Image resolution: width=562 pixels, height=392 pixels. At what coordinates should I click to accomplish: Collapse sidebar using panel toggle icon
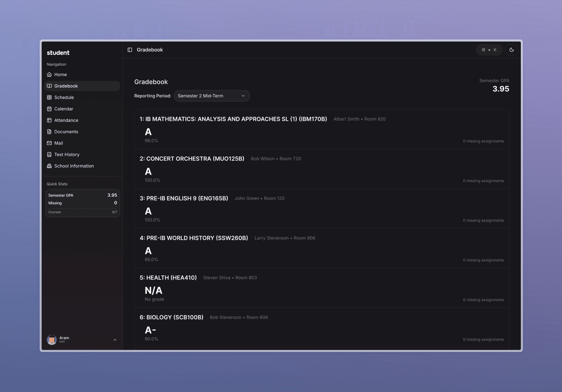tap(130, 50)
